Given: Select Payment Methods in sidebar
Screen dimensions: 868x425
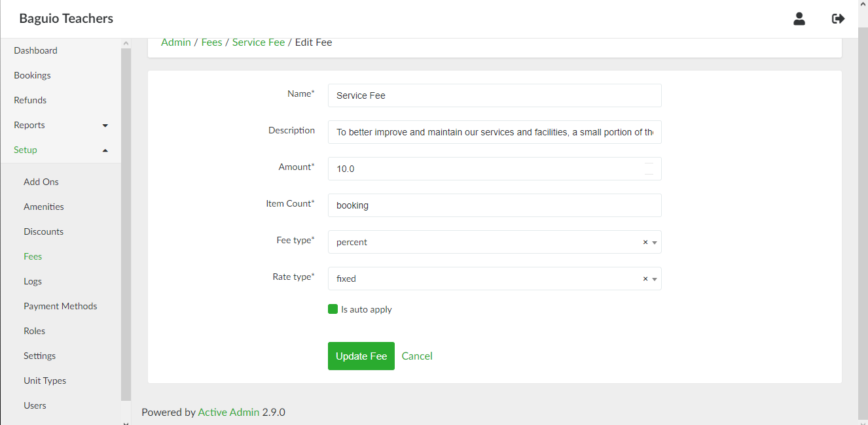Looking at the screenshot, I should [x=60, y=306].
